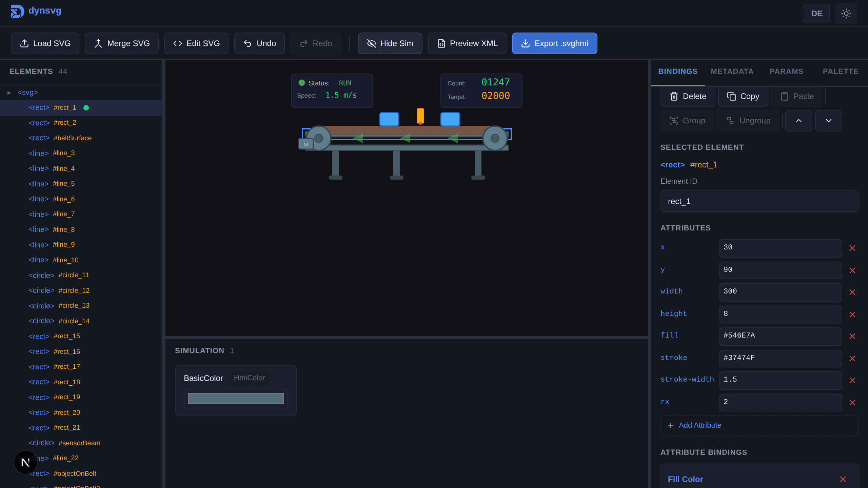Click the BasicColor color swatch

(236, 398)
